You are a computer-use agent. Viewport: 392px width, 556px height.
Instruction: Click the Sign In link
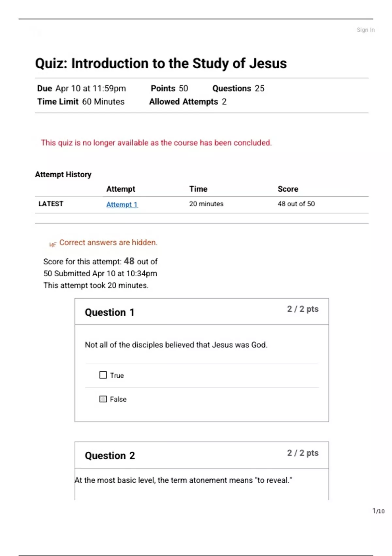point(365,30)
